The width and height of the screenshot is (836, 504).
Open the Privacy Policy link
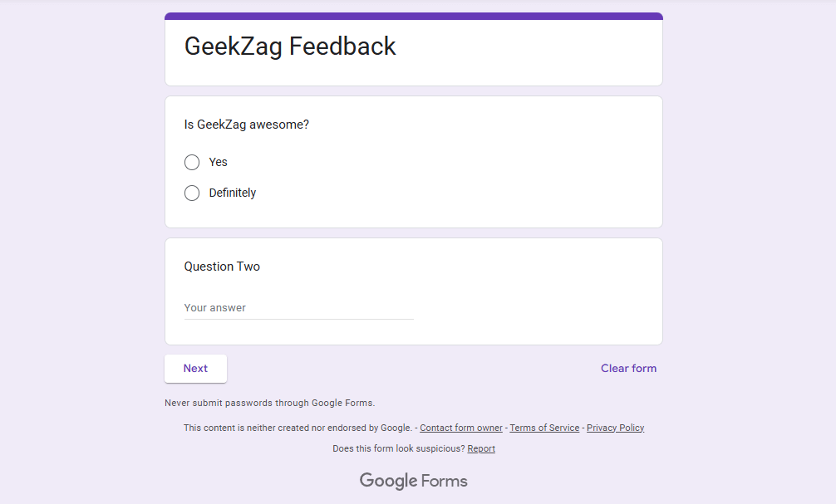point(615,428)
